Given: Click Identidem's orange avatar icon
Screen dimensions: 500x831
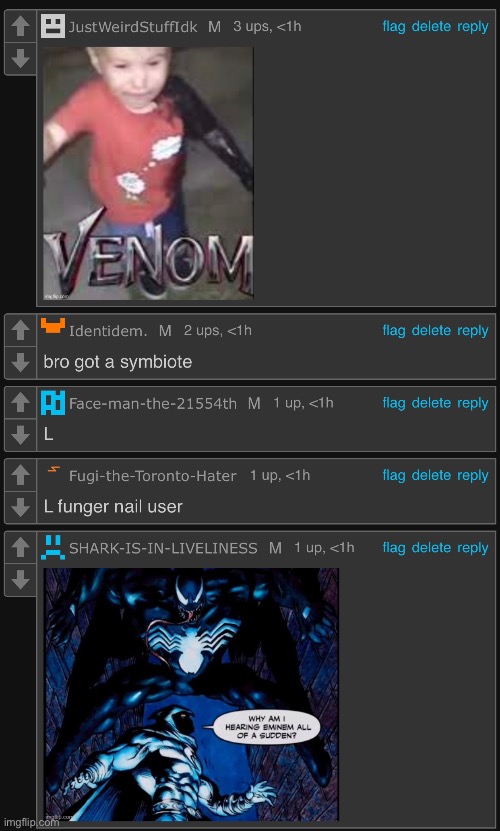Looking at the screenshot, I should [x=53, y=326].
